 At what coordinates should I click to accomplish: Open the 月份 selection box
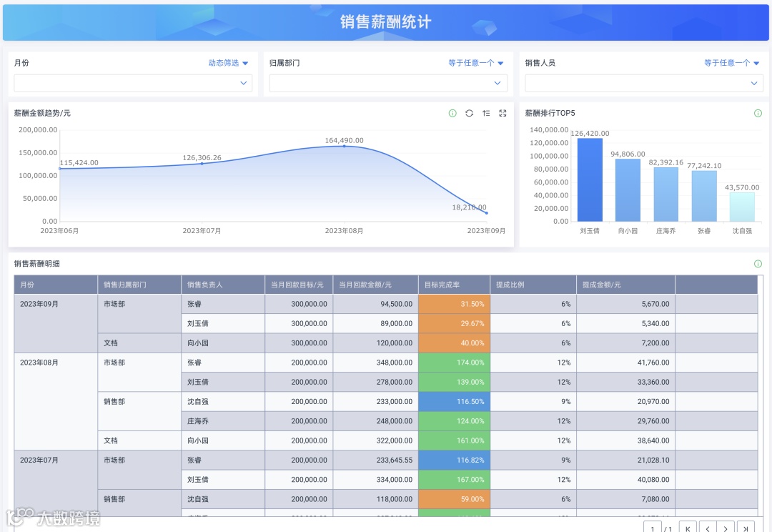[133, 83]
